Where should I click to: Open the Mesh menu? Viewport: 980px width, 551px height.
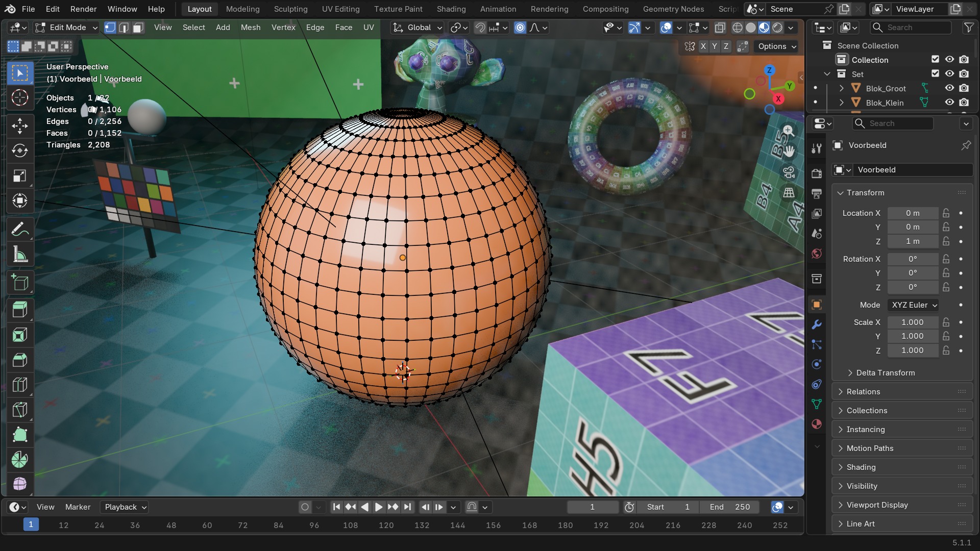point(251,28)
